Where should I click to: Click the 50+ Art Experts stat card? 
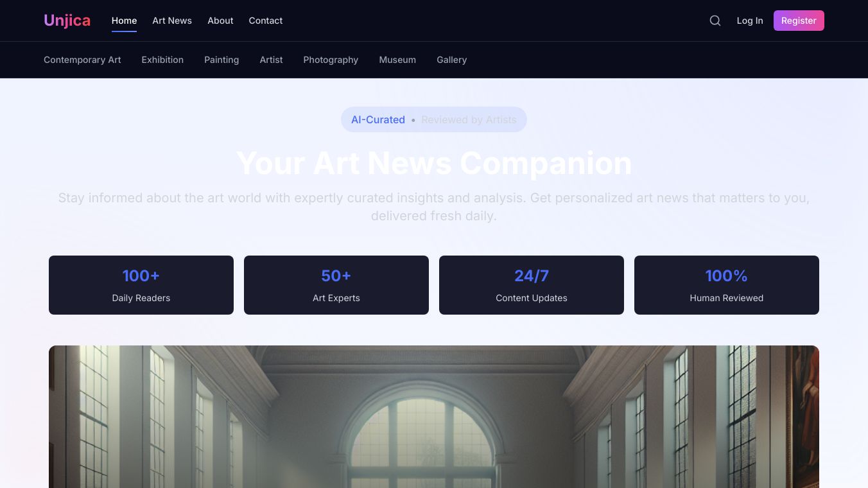(336, 285)
